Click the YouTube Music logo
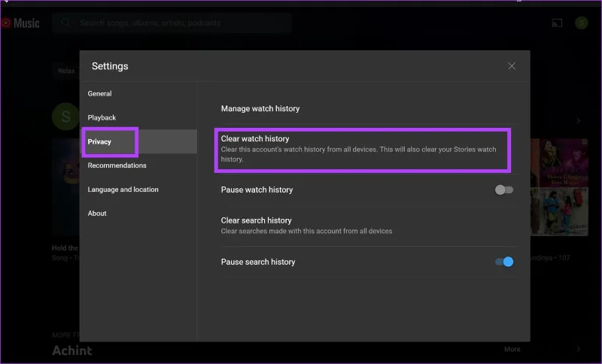This screenshot has width=602, height=364. pyautogui.click(x=20, y=23)
